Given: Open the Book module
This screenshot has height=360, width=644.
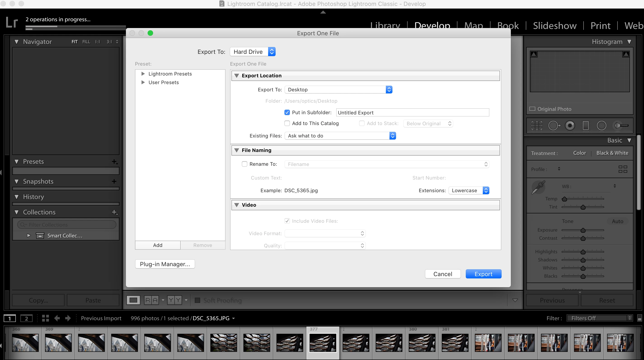Looking at the screenshot, I should pos(508,26).
